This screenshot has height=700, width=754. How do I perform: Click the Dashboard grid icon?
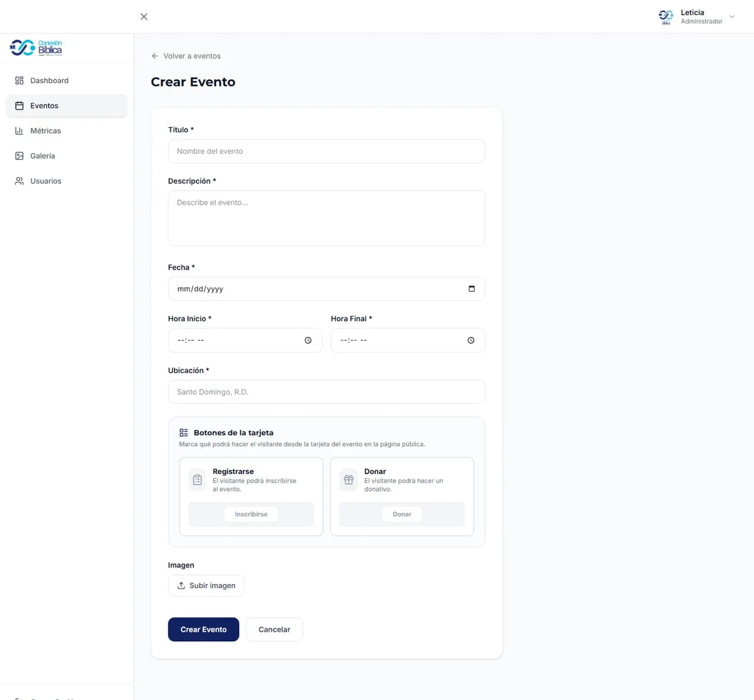click(x=19, y=81)
